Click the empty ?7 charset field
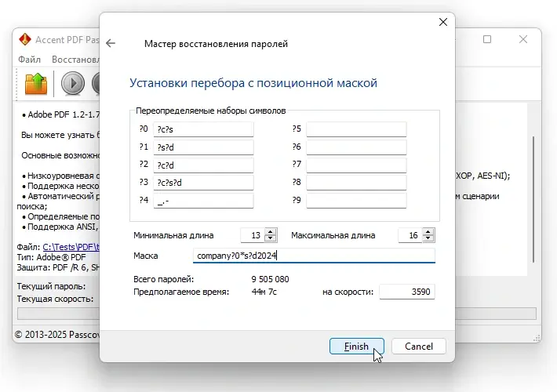The image size is (557, 392). (x=356, y=165)
